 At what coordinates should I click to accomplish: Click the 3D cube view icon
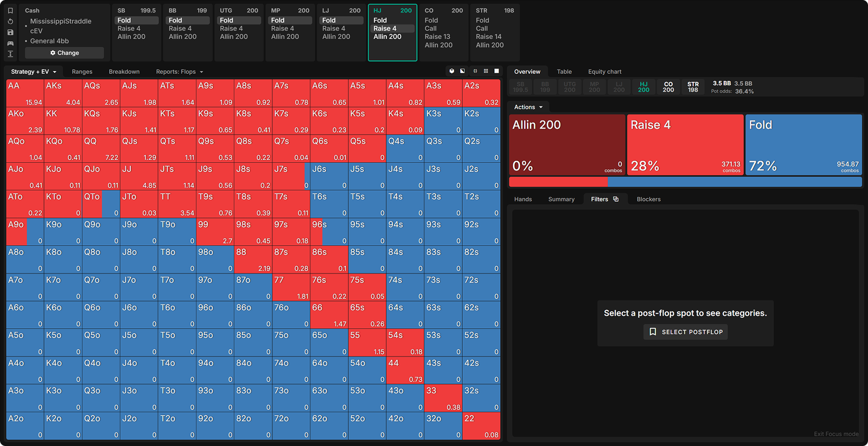pyautogui.click(x=451, y=71)
